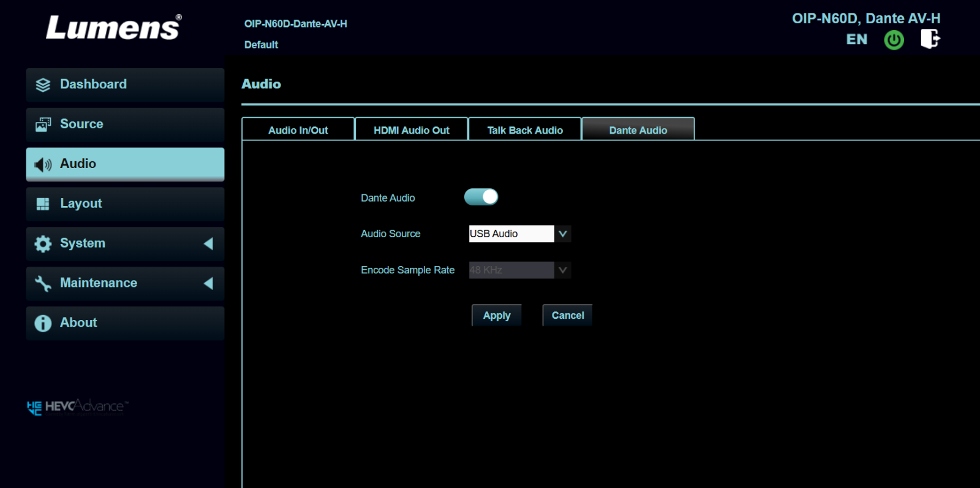
Task: Select the Talk Back Audio tab
Action: click(524, 130)
